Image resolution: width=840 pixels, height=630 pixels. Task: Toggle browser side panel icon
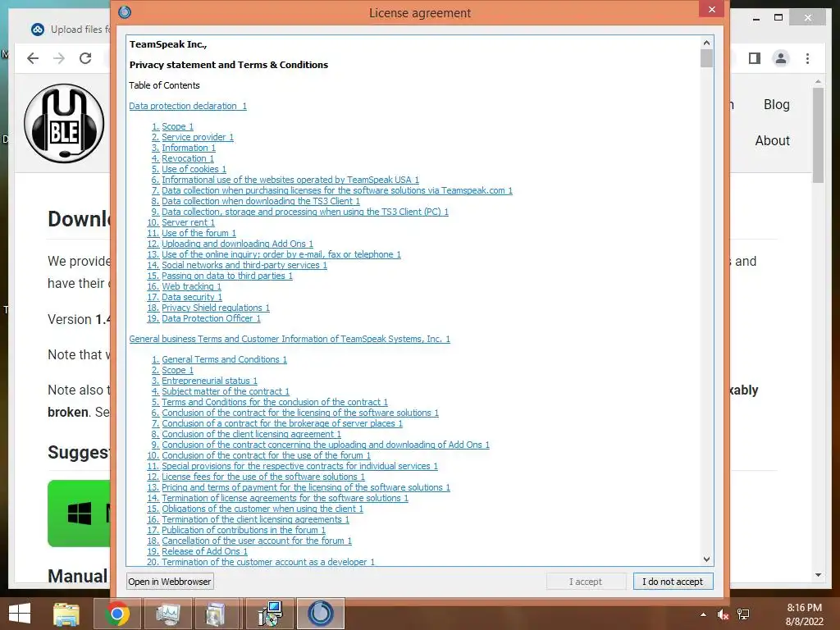(755, 58)
